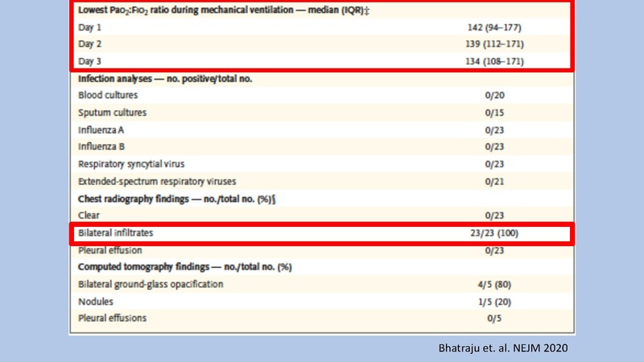Click the value '0/20'
The height and width of the screenshot is (362, 644).
pyautogui.click(x=494, y=95)
